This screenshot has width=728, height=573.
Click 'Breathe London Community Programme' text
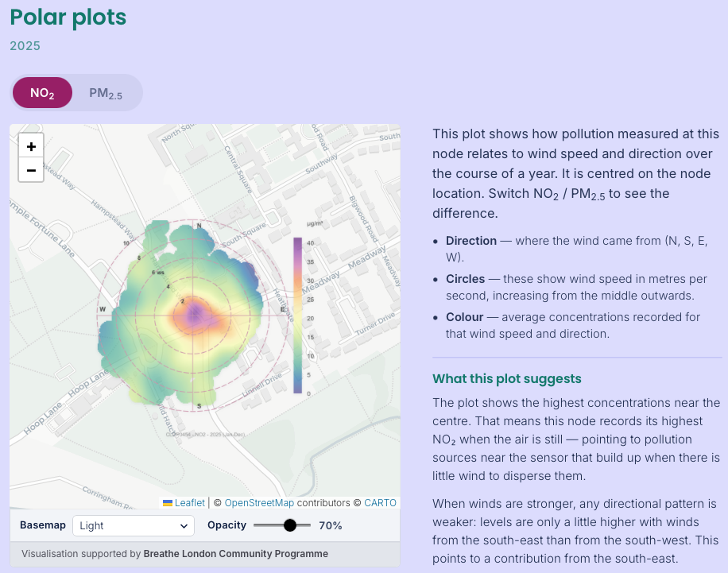tap(235, 553)
